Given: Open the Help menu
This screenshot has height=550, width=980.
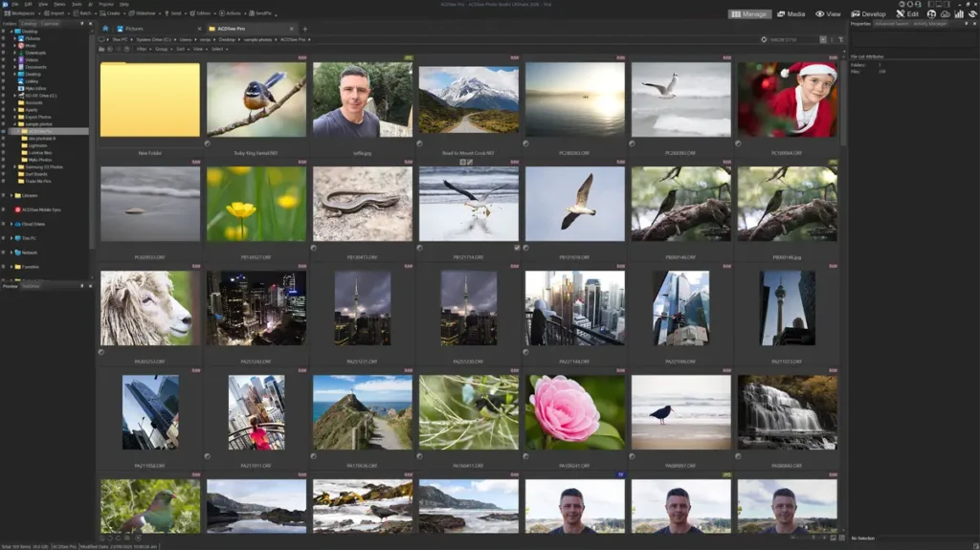Looking at the screenshot, I should 123,4.
